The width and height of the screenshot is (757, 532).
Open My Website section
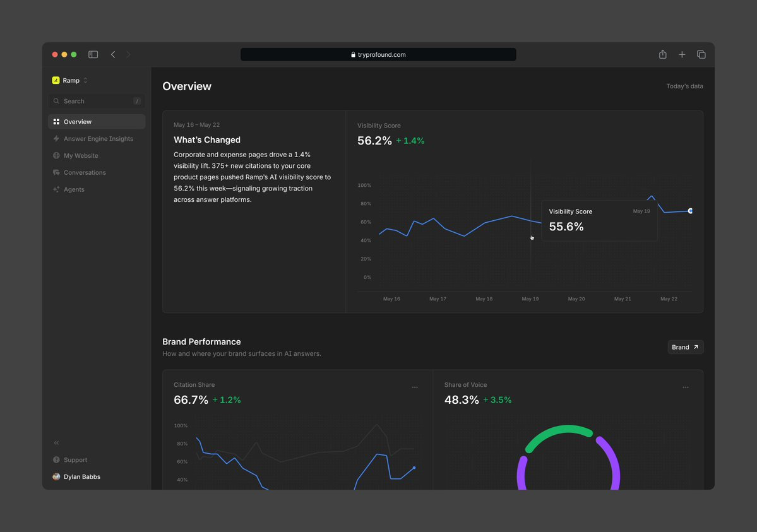coord(97,155)
